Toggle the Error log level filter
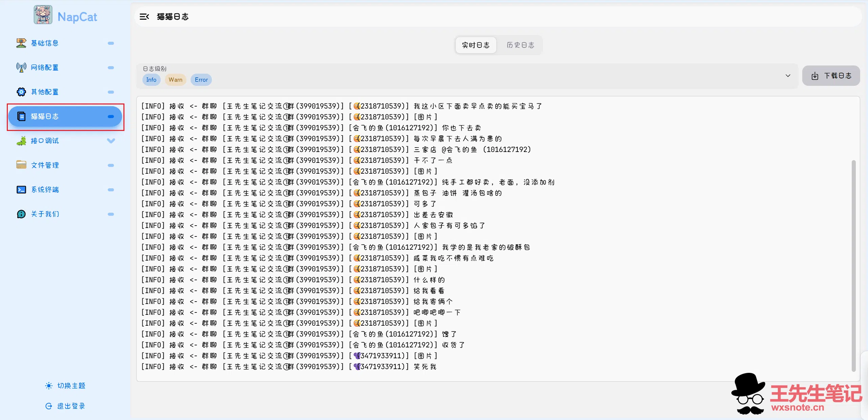Screen dimensions: 868x420 click(201, 79)
